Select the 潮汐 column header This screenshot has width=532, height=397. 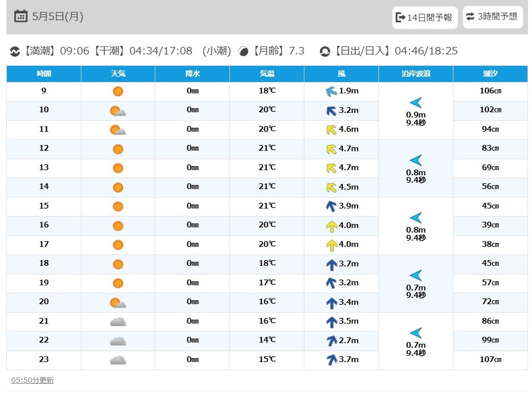click(490, 73)
